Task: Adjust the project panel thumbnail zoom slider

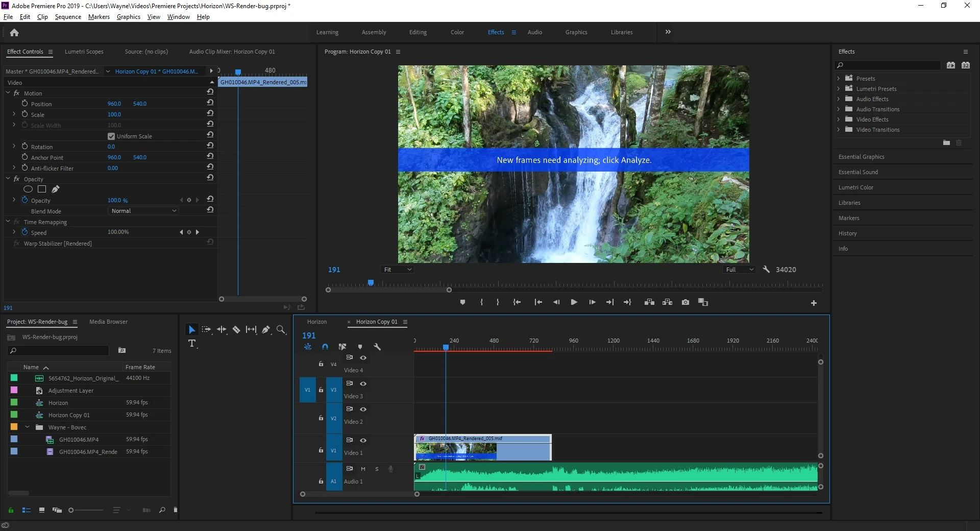Action: 86,510
